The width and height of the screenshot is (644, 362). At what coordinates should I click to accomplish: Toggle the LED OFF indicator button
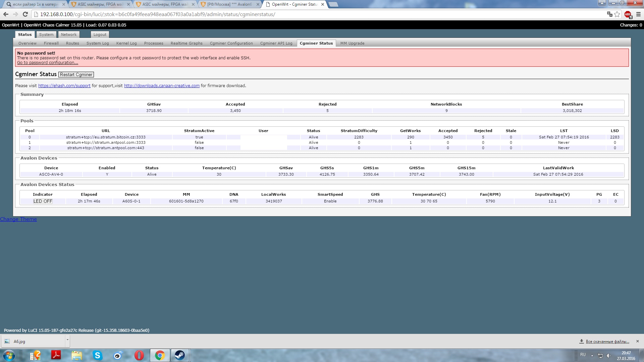[43, 201]
